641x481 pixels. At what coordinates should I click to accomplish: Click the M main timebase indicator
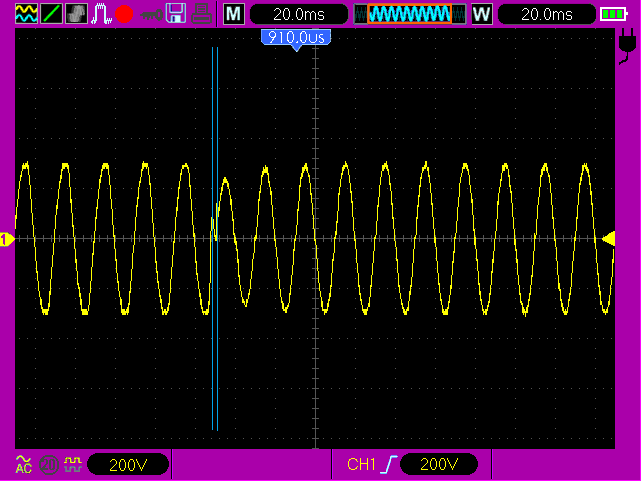(x=233, y=14)
